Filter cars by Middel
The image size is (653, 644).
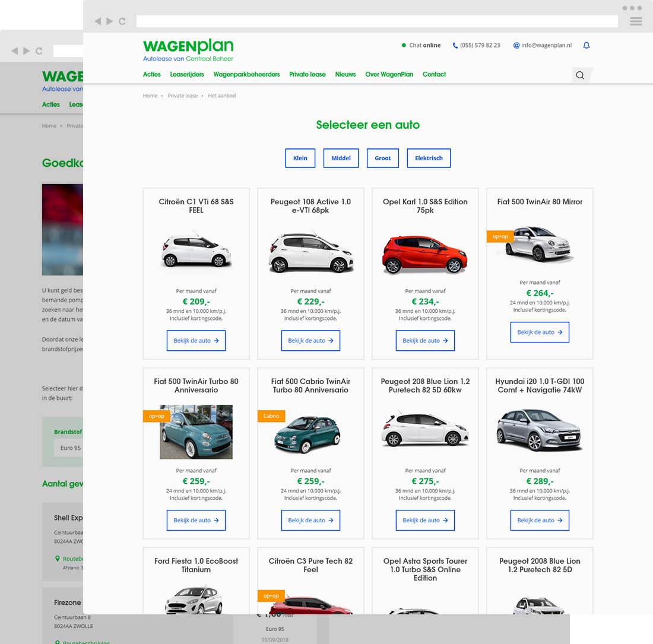341,158
